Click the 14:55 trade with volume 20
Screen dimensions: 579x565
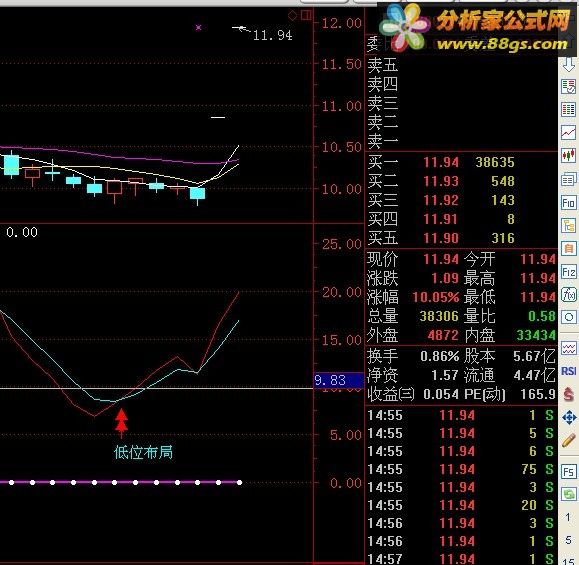point(460,505)
